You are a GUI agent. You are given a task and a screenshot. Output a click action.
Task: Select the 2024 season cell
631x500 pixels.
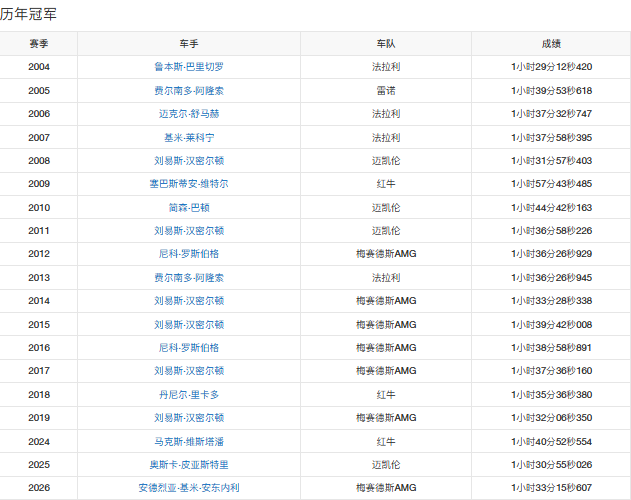point(39,442)
